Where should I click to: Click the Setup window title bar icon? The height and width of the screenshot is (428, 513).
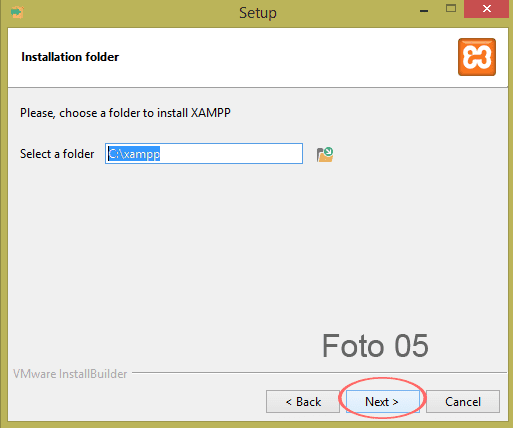tap(17, 13)
